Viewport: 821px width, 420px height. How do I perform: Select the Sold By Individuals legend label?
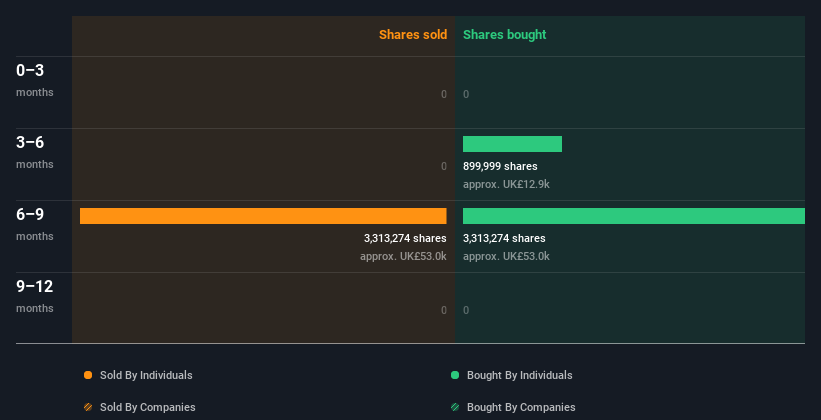click(x=146, y=375)
